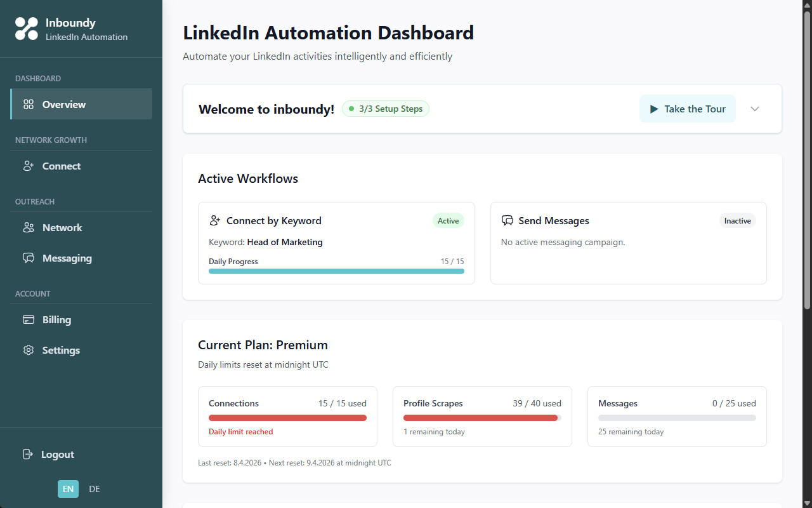Click the Inboundy brand name
Screen dimensions: 812x508
point(70,22)
